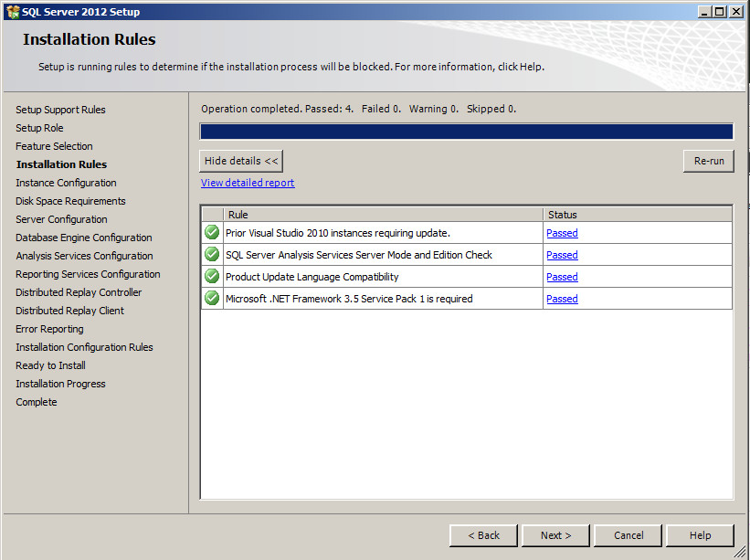This screenshot has width=750, height=560.
Task: Click the 'Operation completed. Passed: 4.' summary text
Action: click(x=277, y=109)
